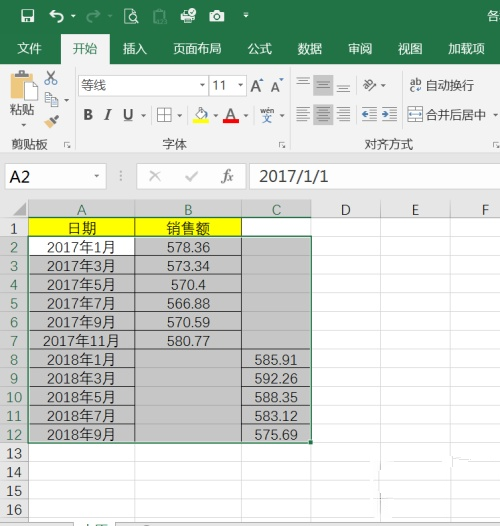Open the font size 11 dropdown
The image size is (500, 526).
(241, 85)
